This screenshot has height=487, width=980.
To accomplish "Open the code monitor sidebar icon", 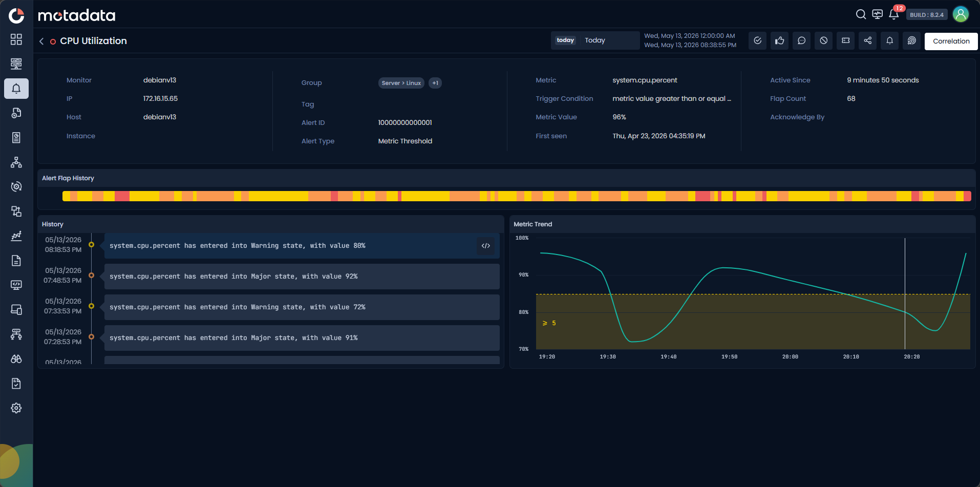I will pos(16,285).
